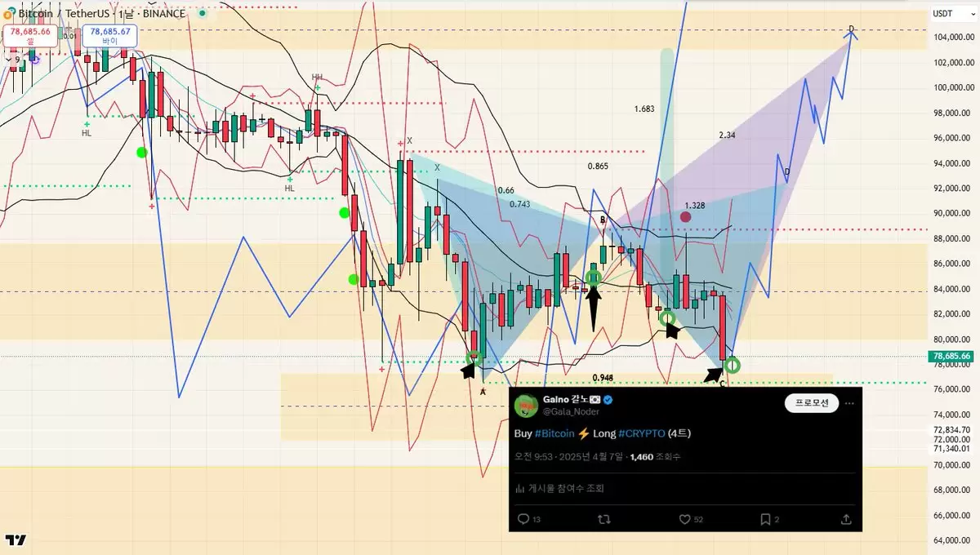This screenshot has width=980, height=555.
Task: Click the 프로모션 button in the tweet
Action: point(812,402)
